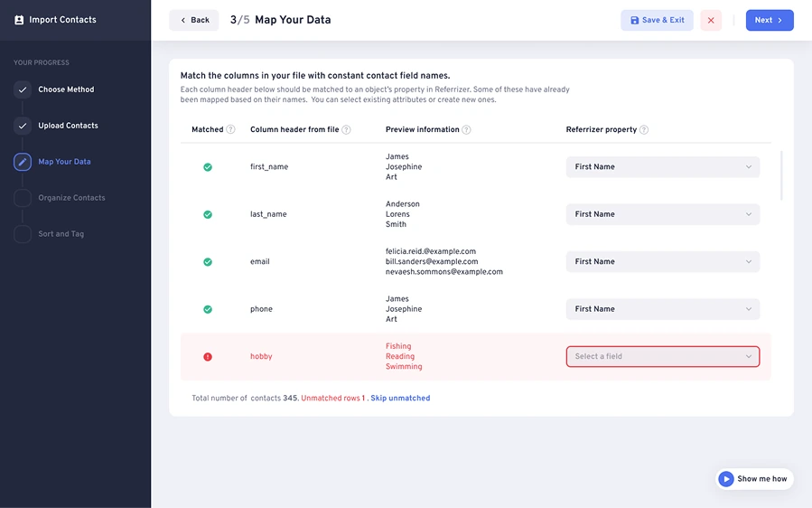Open the Select a field dropdown for hobby
812x508 pixels.
click(x=662, y=357)
